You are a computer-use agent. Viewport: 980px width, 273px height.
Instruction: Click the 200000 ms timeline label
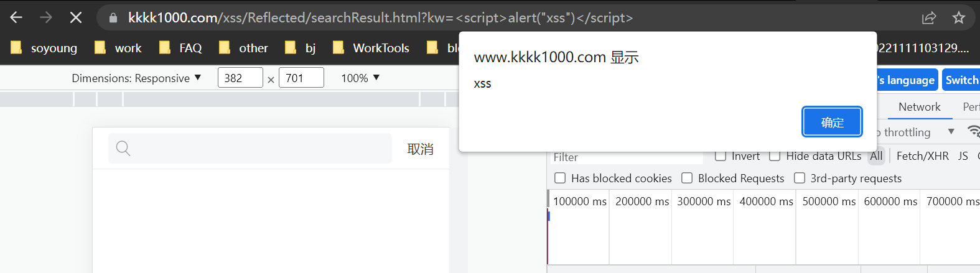pos(642,201)
